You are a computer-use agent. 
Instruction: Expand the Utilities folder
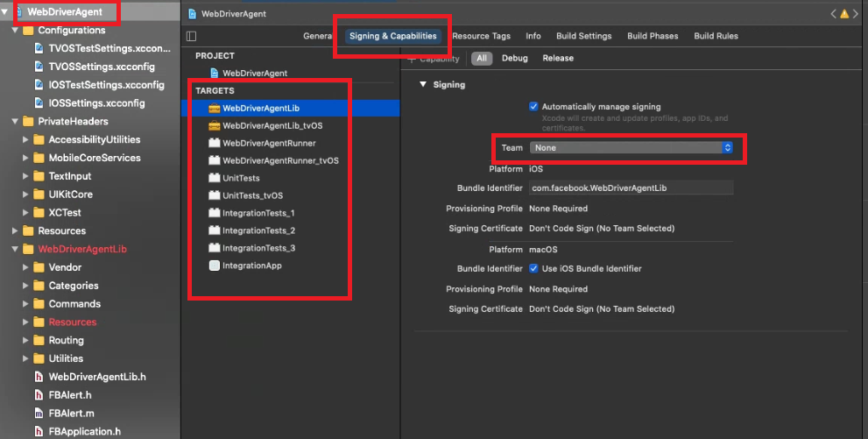point(25,358)
